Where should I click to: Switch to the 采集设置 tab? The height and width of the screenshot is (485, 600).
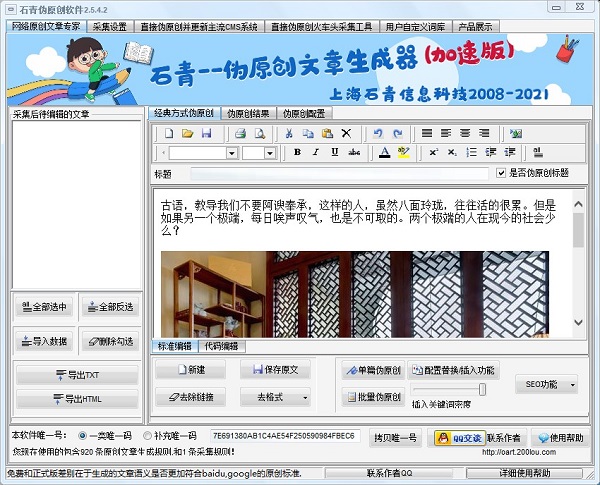pyautogui.click(x=110, y=26)
